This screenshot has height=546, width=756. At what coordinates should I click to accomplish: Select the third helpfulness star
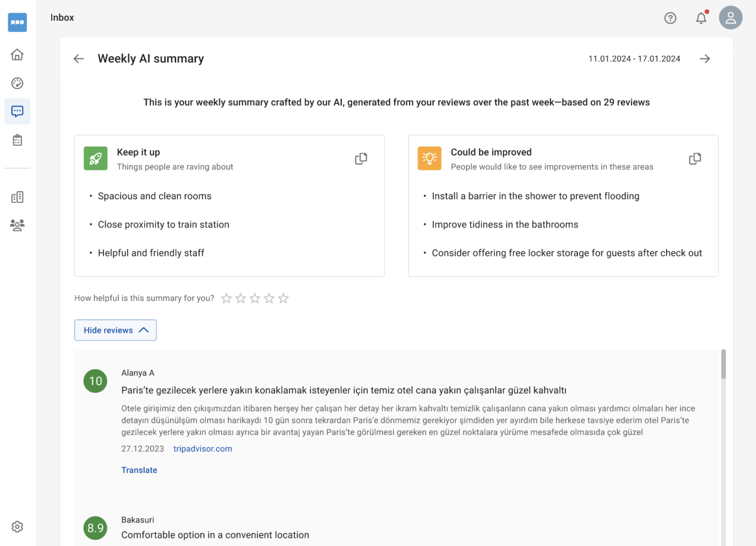coord(254,298)
